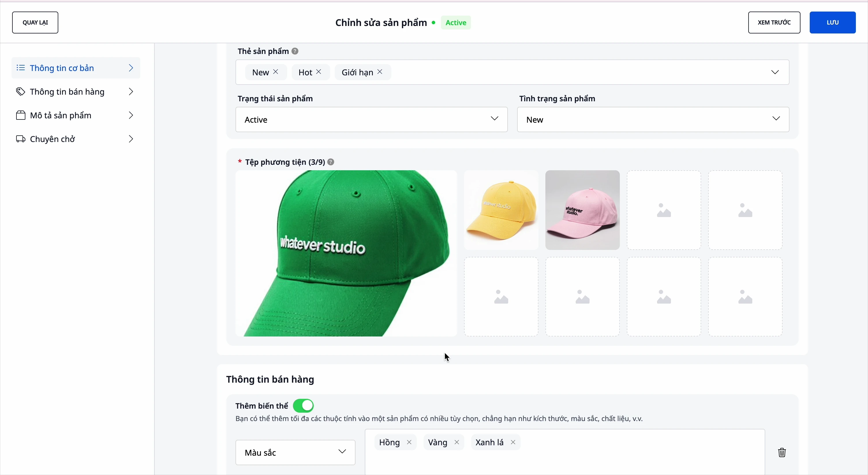Screen dimensions: 868x475
Task: Open the Thông tin cơ bản section
Action: tap(62, 68)
